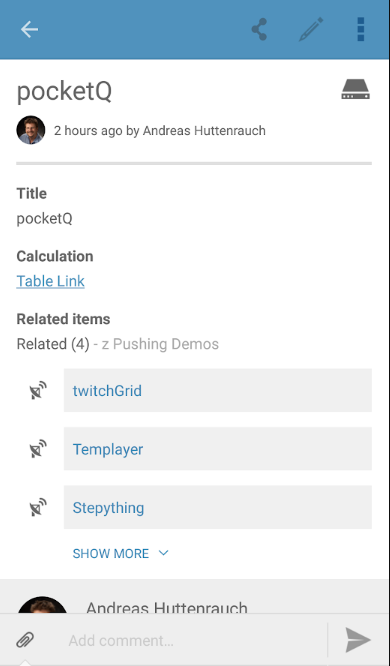Click the satellite icon next to Templayer

pyautogui.click(x=38, y=449)
